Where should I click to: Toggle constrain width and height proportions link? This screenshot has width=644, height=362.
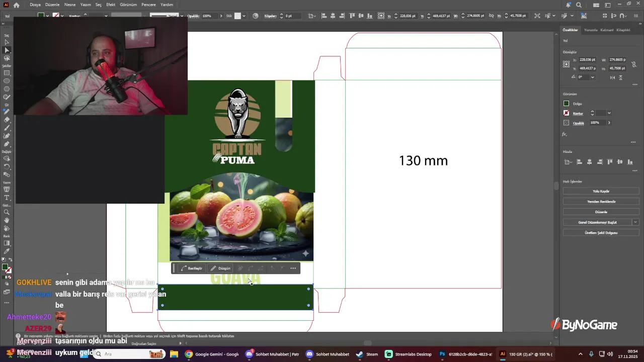634,64
